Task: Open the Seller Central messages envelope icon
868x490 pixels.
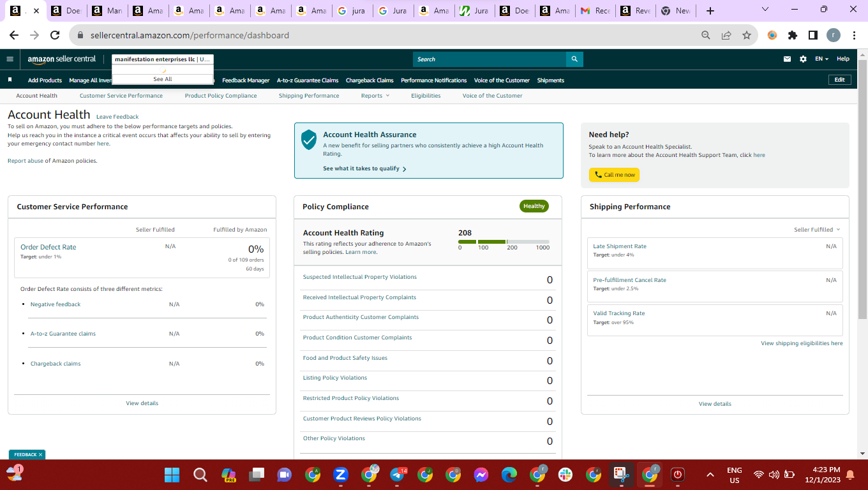Action: point(788,59)
